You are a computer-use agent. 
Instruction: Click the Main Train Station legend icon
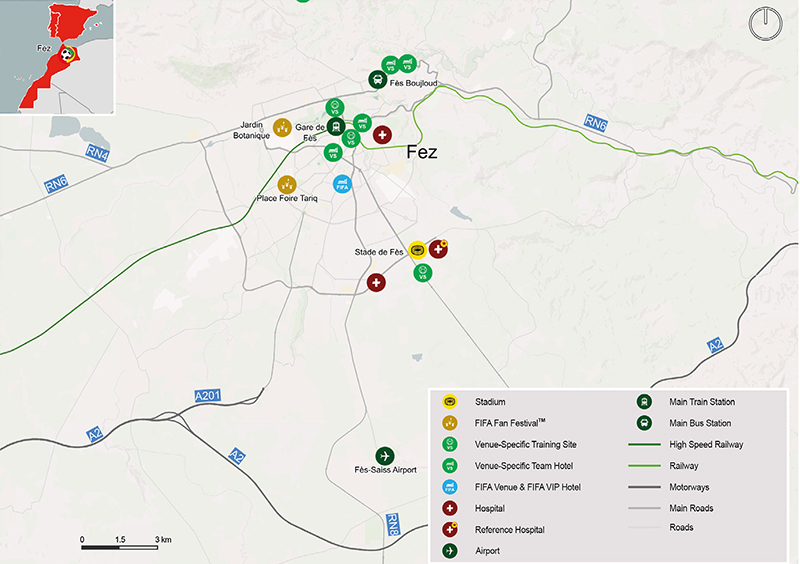[644, 402]
